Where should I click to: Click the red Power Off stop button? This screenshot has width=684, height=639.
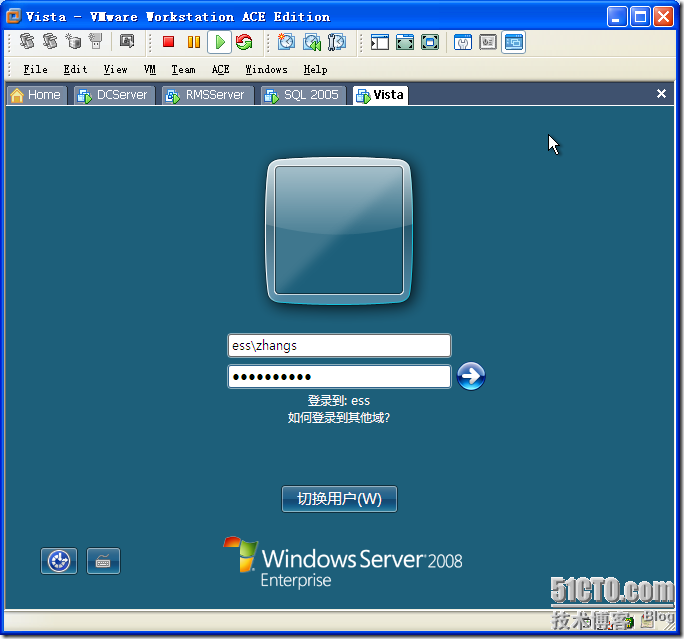pos(168,42)
